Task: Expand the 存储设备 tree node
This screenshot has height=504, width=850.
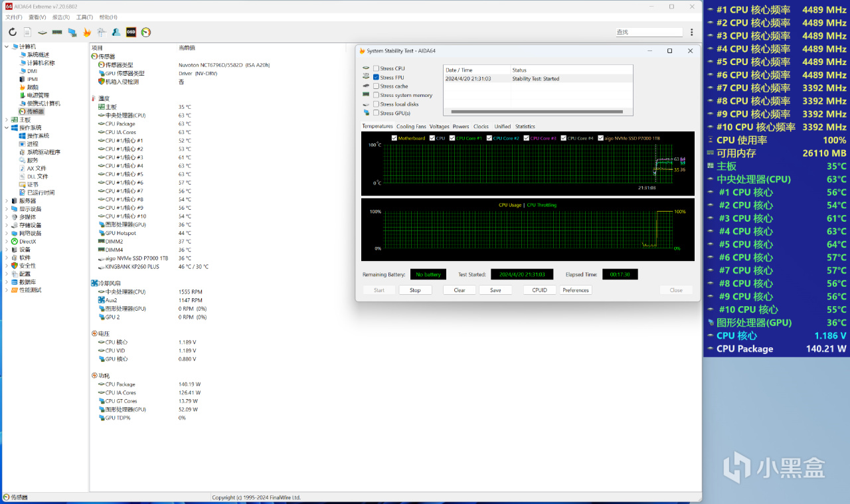Action: [x=7, y=225]
